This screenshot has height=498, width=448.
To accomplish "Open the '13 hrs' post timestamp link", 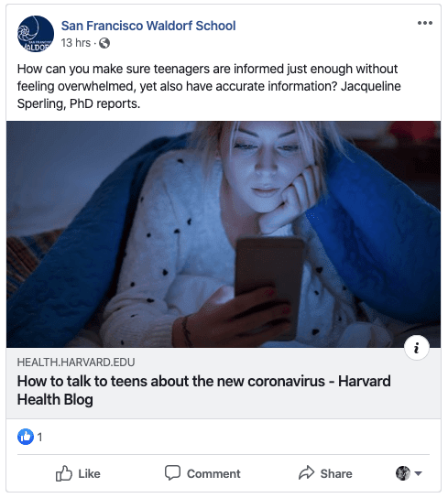I will coord(76,43).
